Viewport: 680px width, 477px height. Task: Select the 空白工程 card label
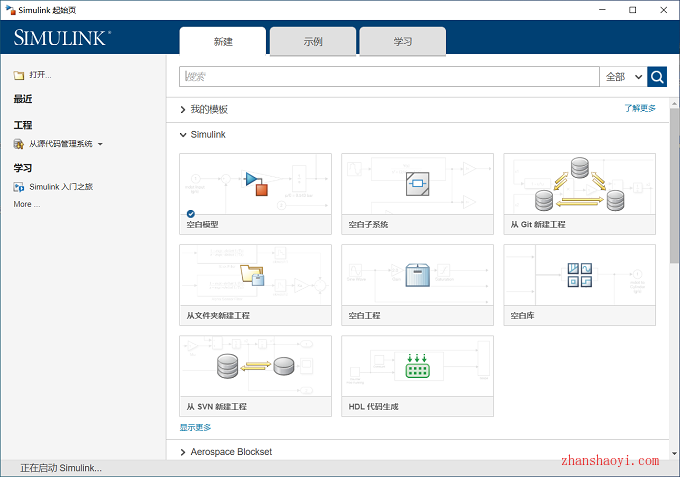tap(364, 316)
